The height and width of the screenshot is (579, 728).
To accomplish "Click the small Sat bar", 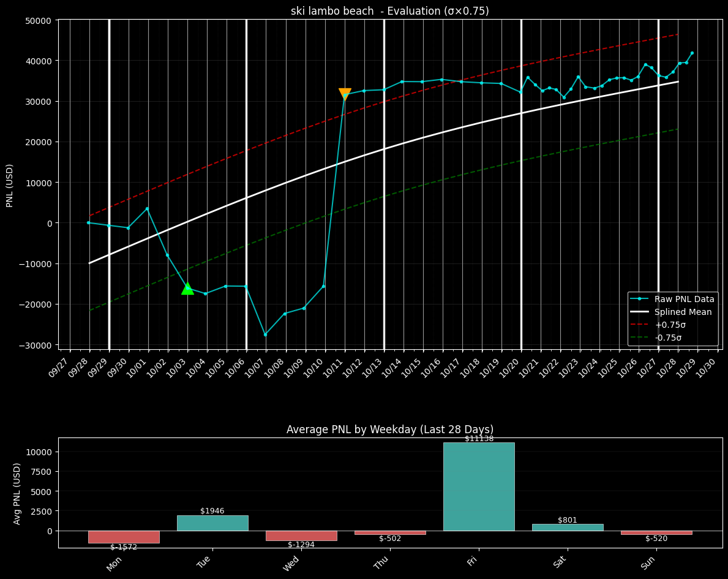I will [568, 527].
